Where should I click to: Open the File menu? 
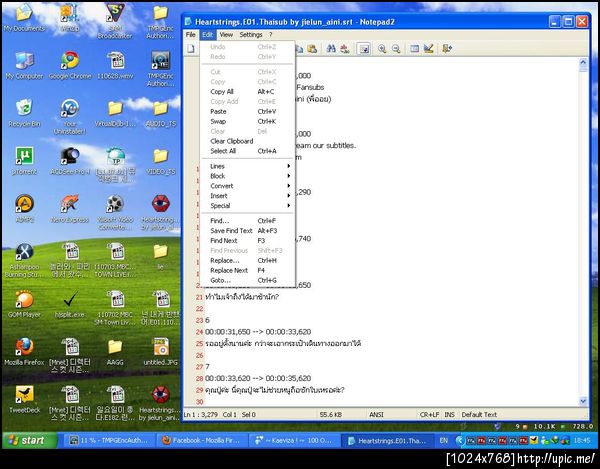tap(191, 35)
